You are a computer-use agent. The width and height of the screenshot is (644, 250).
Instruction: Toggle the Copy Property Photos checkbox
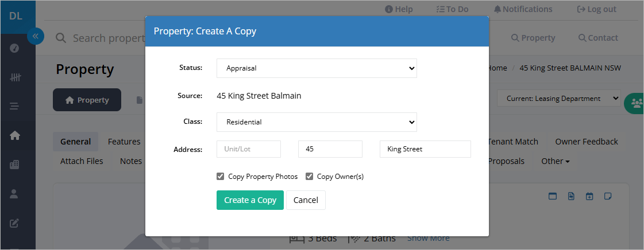point(220,177)
